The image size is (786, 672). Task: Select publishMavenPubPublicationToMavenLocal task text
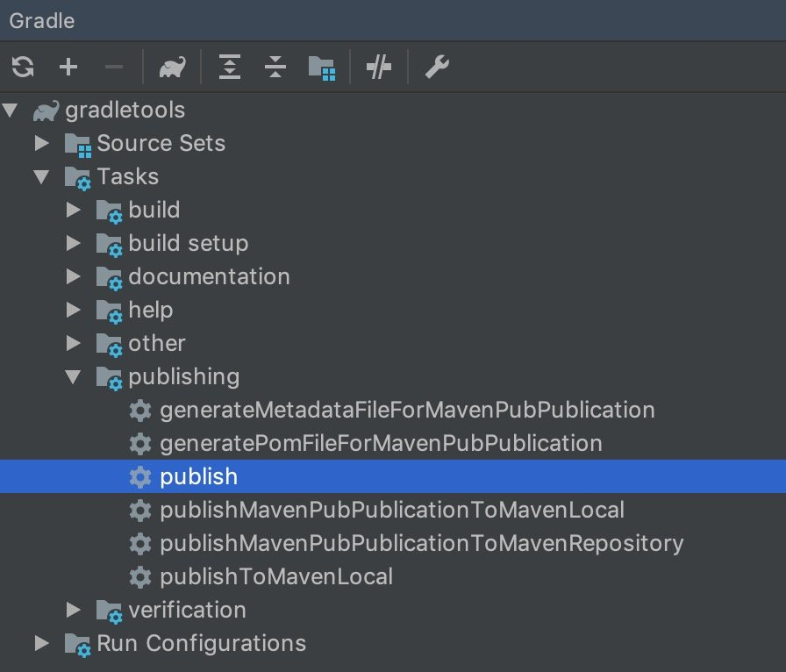392,511
